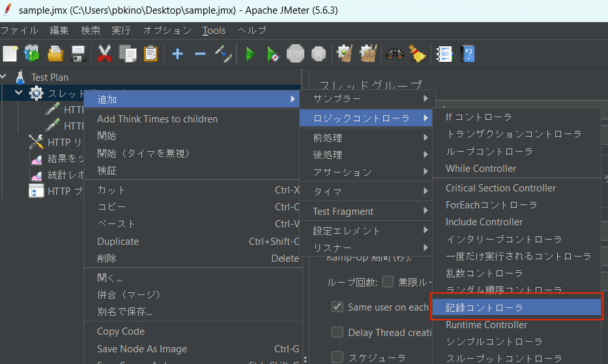The width and height of the screenshot is (608, 364).
Task: Collapse the thread group tree node
Action: pyautogui.click(x=18, y=93)
